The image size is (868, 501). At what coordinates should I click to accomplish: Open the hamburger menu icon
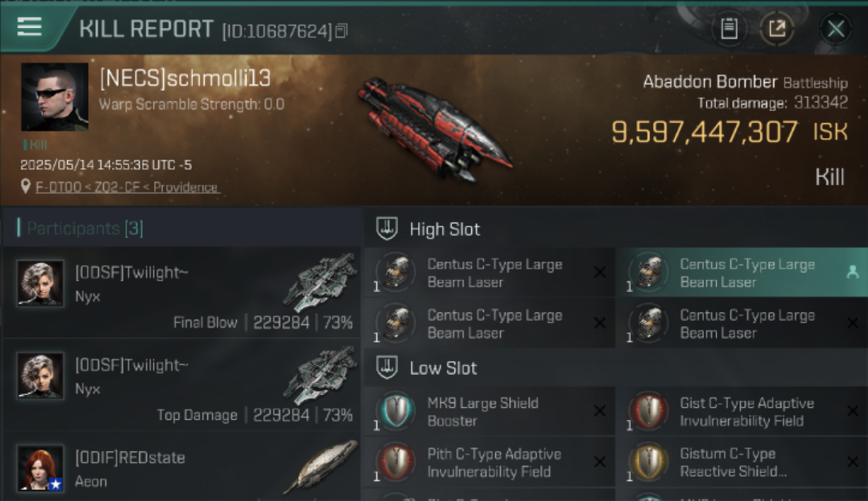pos(29,27)
